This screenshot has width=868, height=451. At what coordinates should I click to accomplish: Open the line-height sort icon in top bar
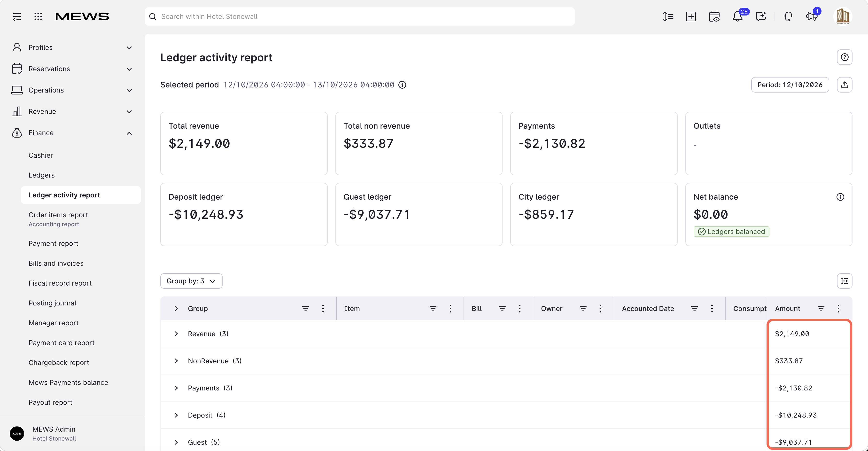point(667,16)
